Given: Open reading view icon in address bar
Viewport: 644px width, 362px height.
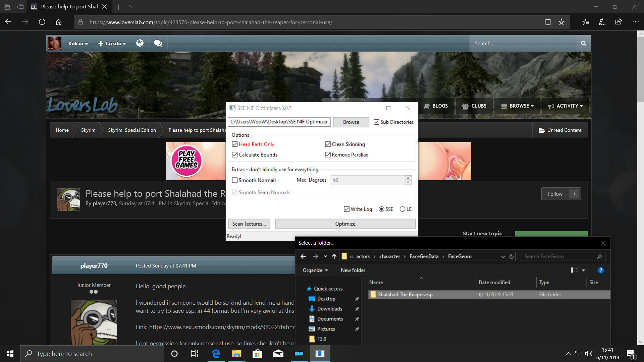Looking at the screenshot, I should pyautogui.click(x=548, y=22).
